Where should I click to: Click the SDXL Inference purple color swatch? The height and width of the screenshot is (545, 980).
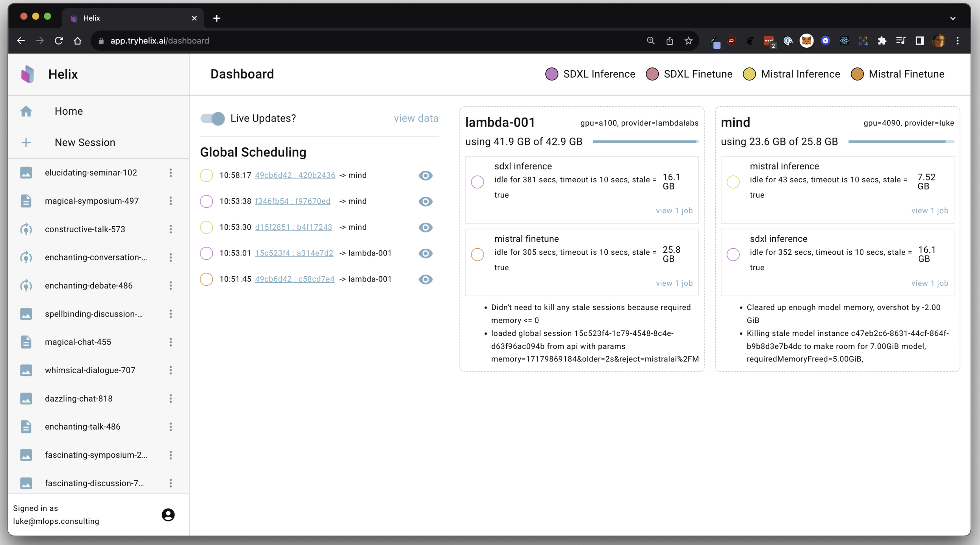tap(551, 74)
